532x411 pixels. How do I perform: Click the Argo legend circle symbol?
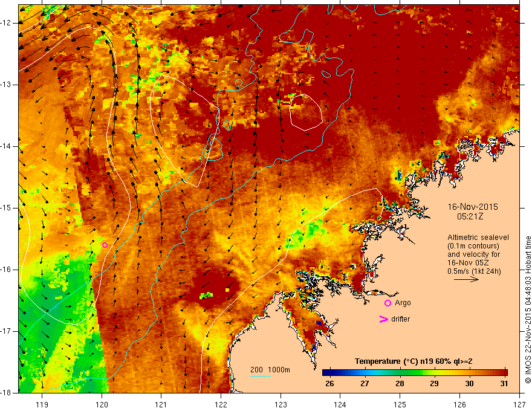(x=388, y=303)
